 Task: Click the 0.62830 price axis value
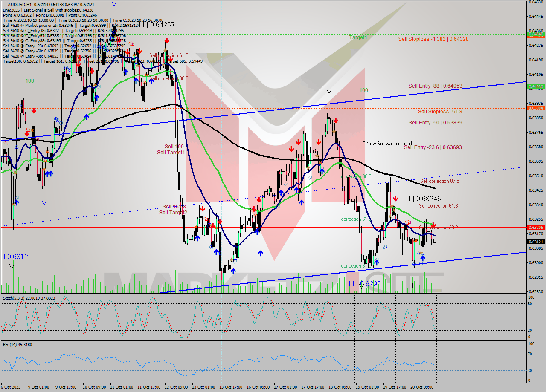536,291
